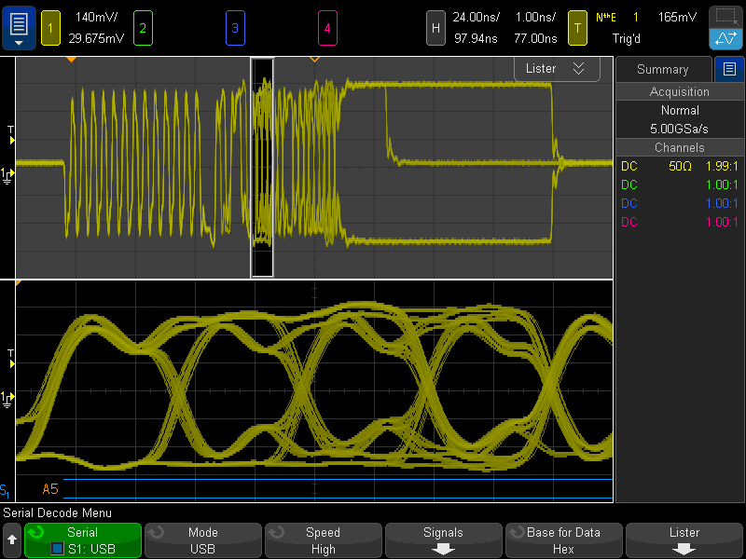Turn on green channel 2

[142, 27]
